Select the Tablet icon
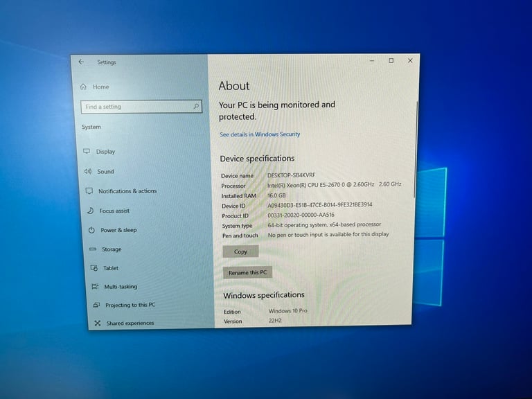 coord(94,268)
